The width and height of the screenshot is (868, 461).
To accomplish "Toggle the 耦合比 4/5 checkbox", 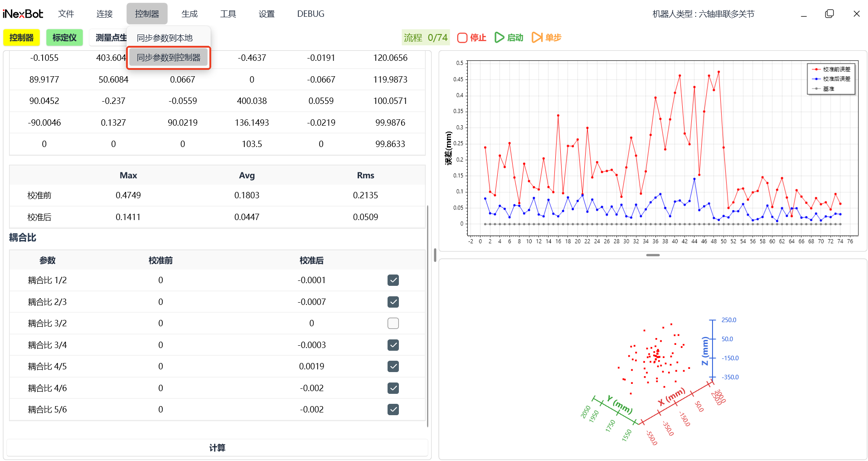I will point(393,367).
